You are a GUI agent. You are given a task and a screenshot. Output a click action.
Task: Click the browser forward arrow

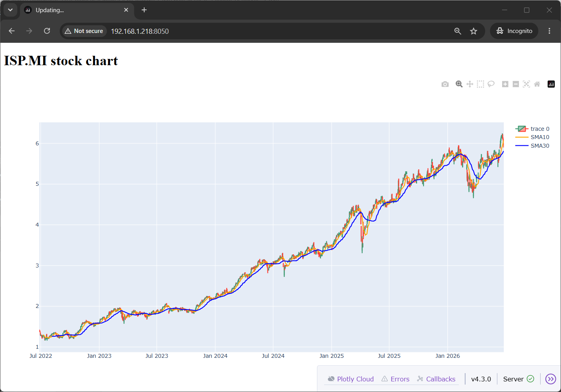point(29,31)
